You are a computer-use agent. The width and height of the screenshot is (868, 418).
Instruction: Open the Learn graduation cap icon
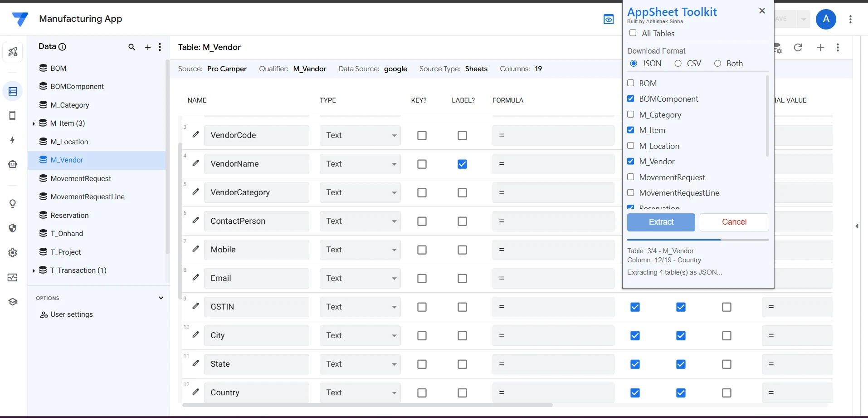tap(13, 302)
